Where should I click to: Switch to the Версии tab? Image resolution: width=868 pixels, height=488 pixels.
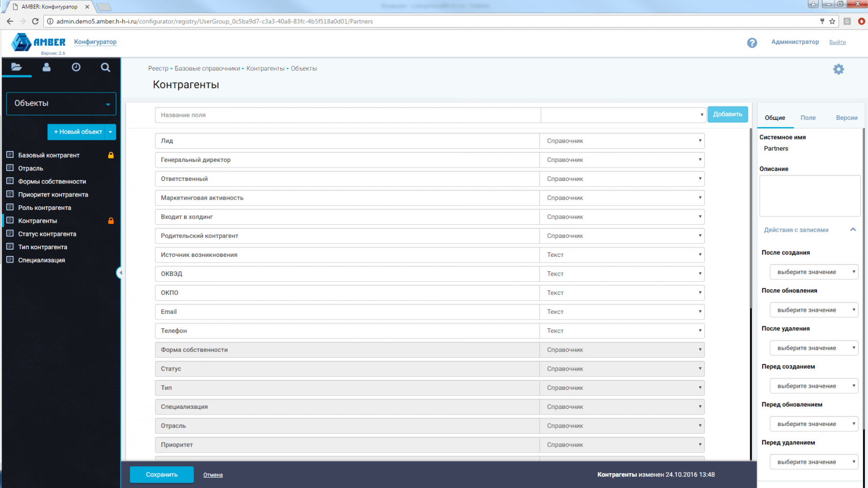pyautogui.click(x=846, y=118)
